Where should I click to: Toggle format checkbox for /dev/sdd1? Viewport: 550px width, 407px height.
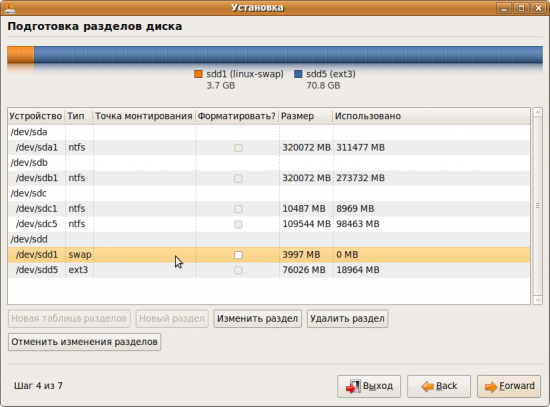238,255
